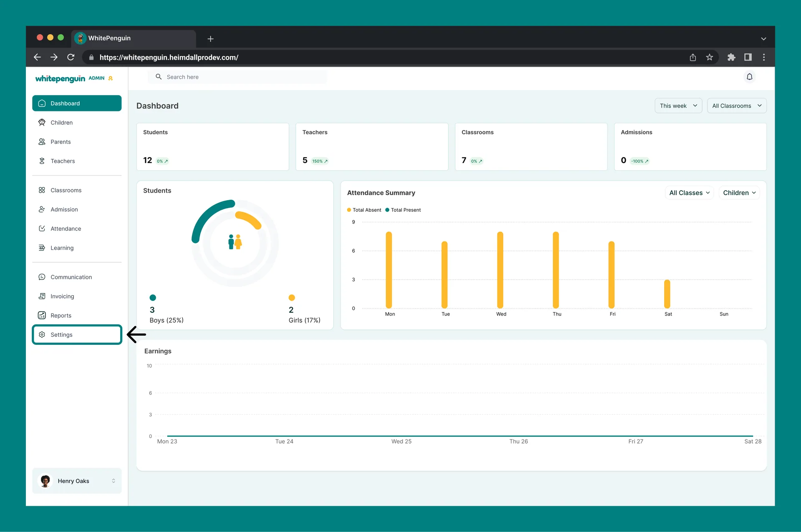The image size is (801, 532).
Task: Click the address bar URL
Action: coord(169,57)
